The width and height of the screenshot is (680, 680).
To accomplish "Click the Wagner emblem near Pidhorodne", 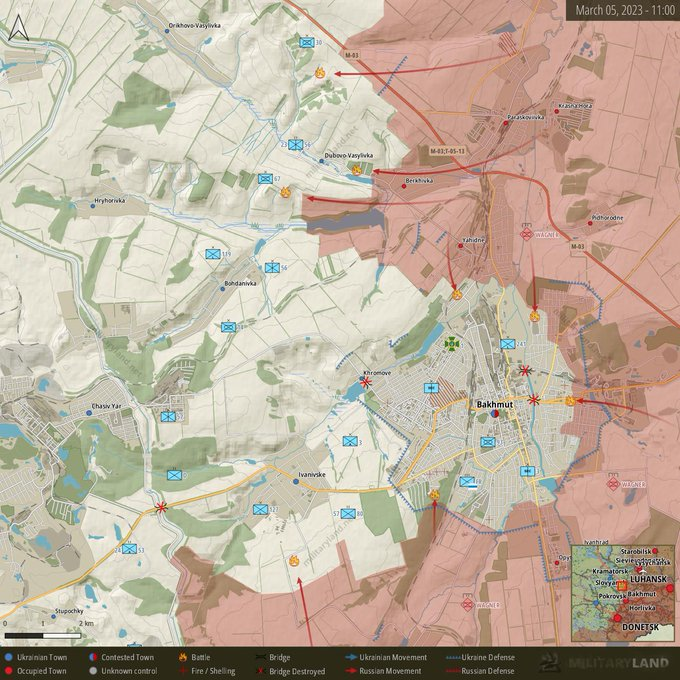I will pos(527,234).
